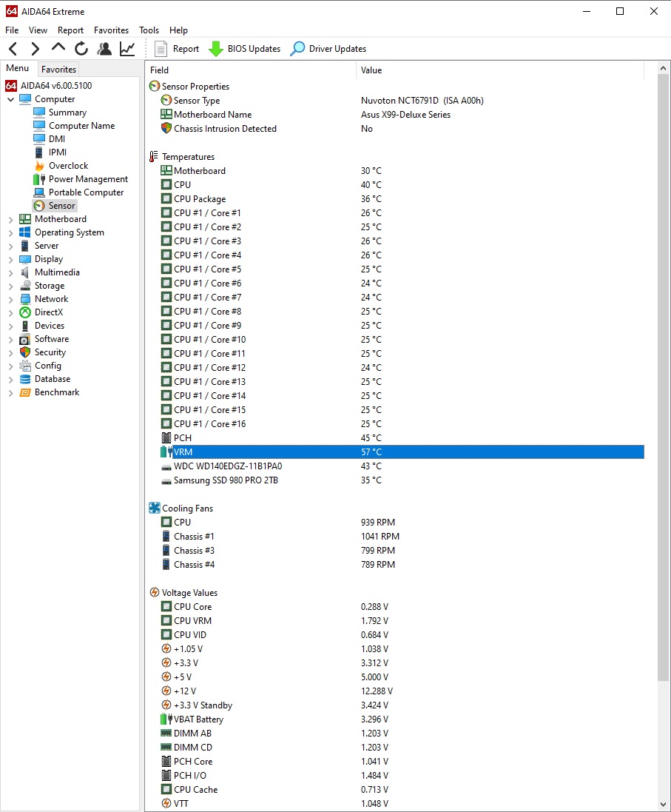
Task: Switch to the Favorites tab
Action: [x=58, y=70]
